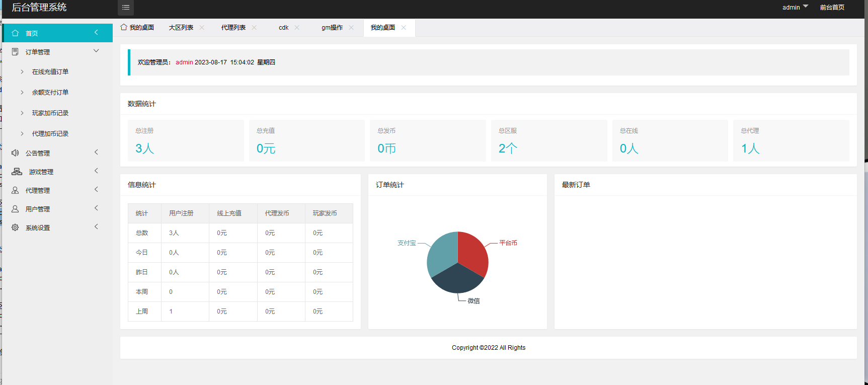This screenshot has width=868, height=385.
Task: Close the 大区列表 tab
Action: click(202, 28)
